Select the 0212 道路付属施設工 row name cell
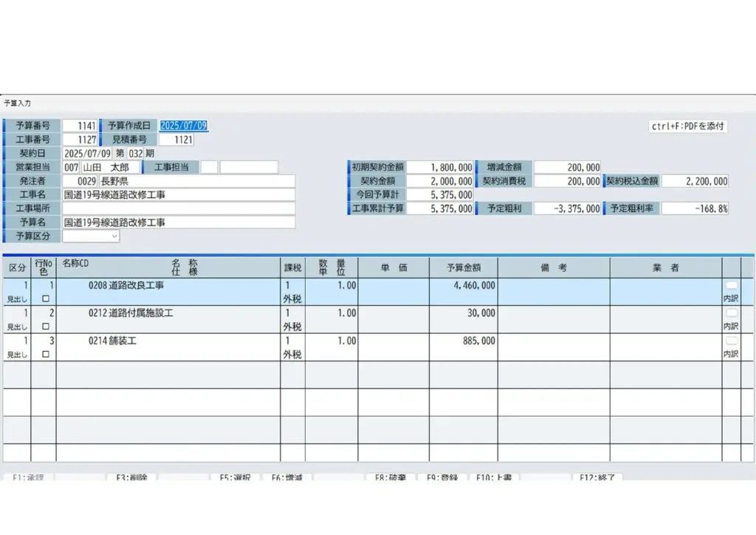Image resolution: width=756 pixels, height=535 pixels. pyautogui.click(x=170, y=313)
